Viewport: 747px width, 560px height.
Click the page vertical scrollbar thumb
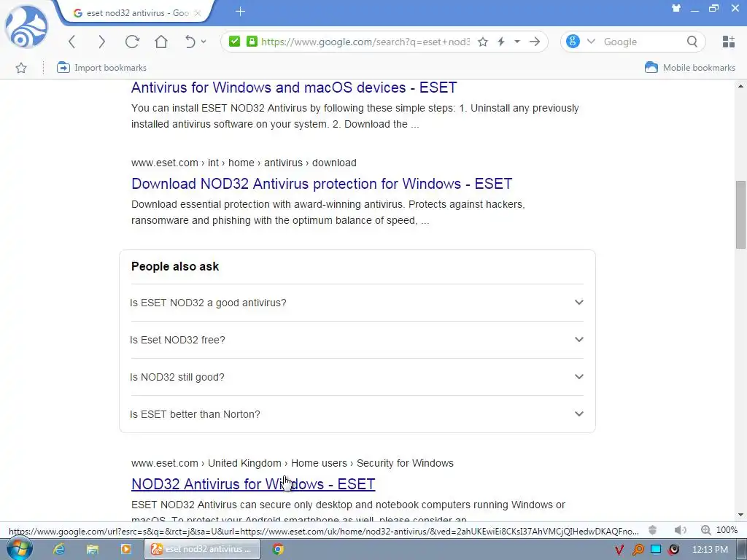(x=740, y=214)
